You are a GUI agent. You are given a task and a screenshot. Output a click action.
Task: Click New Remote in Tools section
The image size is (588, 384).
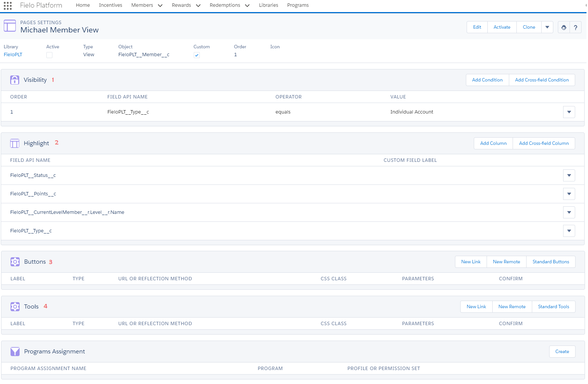(x=512, y=307)
